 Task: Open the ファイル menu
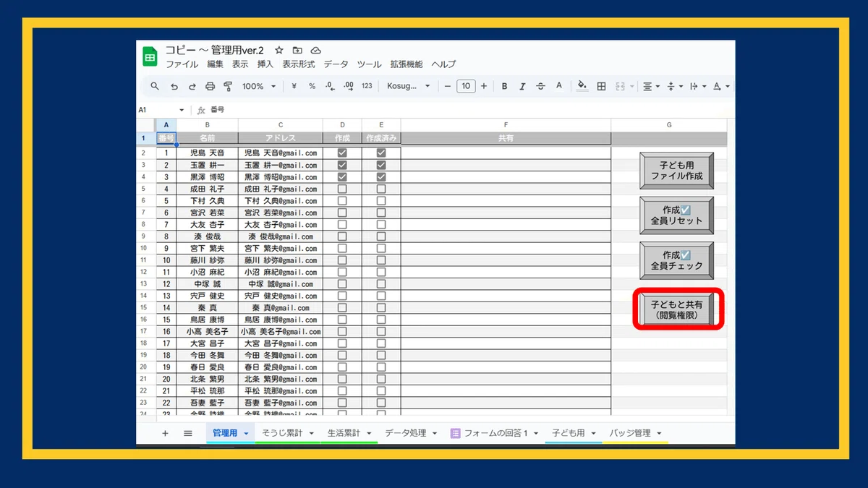click(182, 64)
